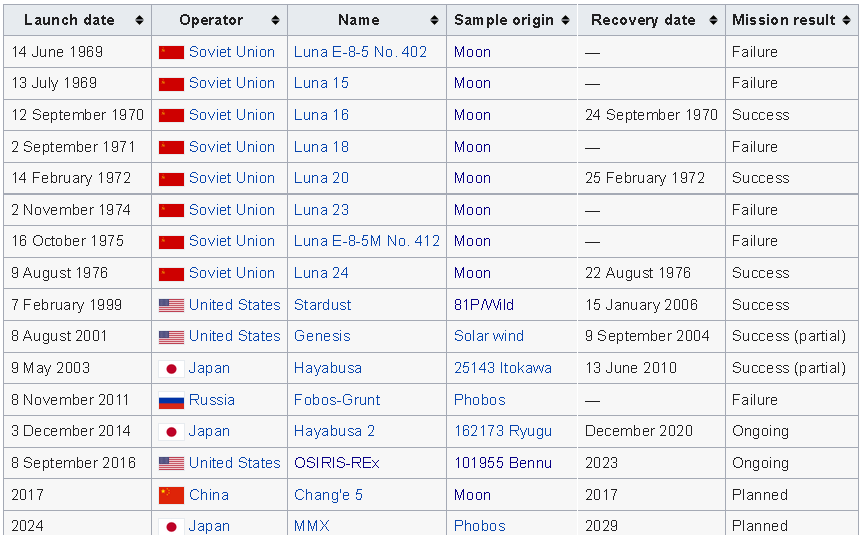The image size is (864, 541).
Task: Open the Luna 16 mission link
Action: point(321,115)
